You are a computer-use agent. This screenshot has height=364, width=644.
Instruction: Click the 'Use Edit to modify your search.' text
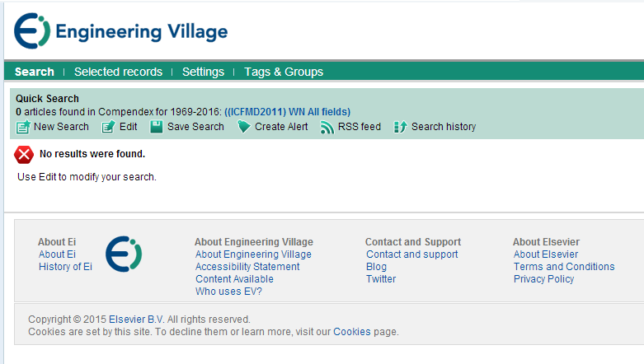(x=87, y=177)
